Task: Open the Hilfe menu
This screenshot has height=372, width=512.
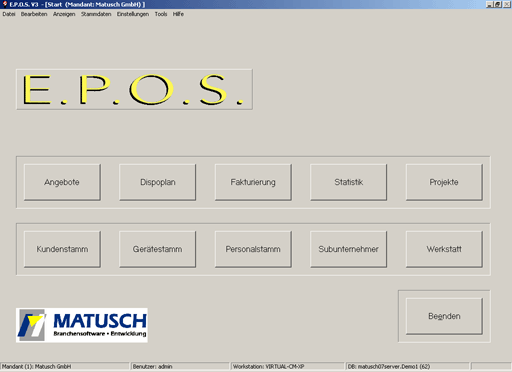Action: click(178, 14)
